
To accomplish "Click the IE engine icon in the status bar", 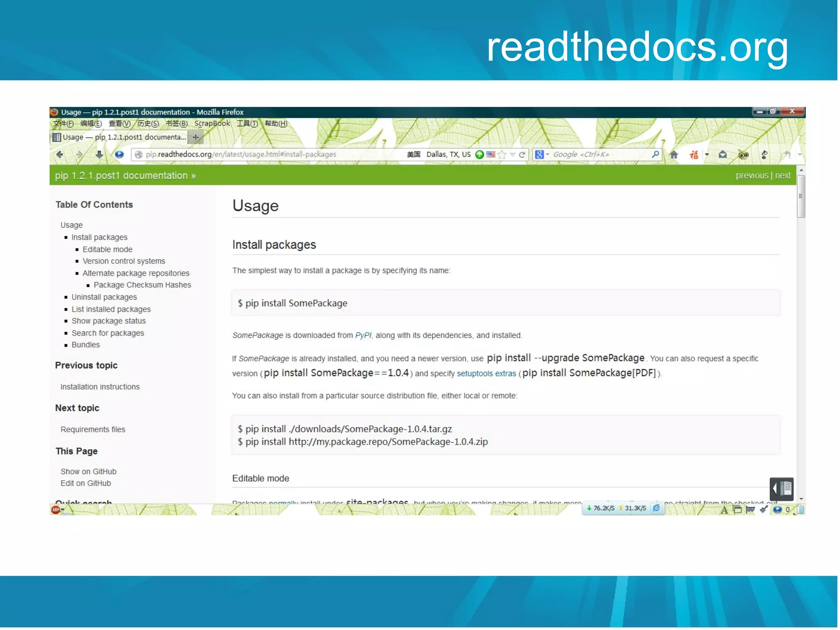I will point(656,508).
